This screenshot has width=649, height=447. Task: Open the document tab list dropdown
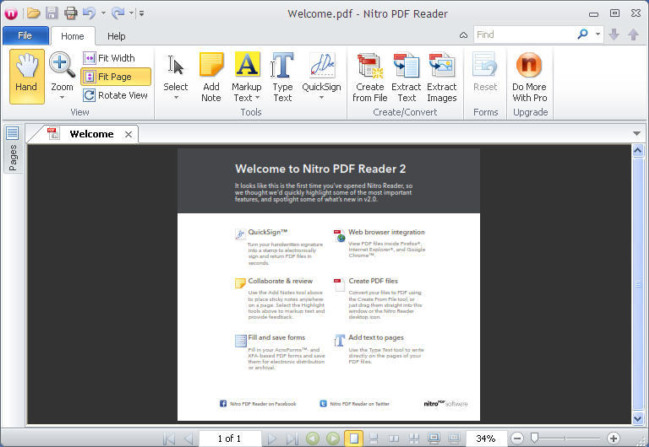637,133
